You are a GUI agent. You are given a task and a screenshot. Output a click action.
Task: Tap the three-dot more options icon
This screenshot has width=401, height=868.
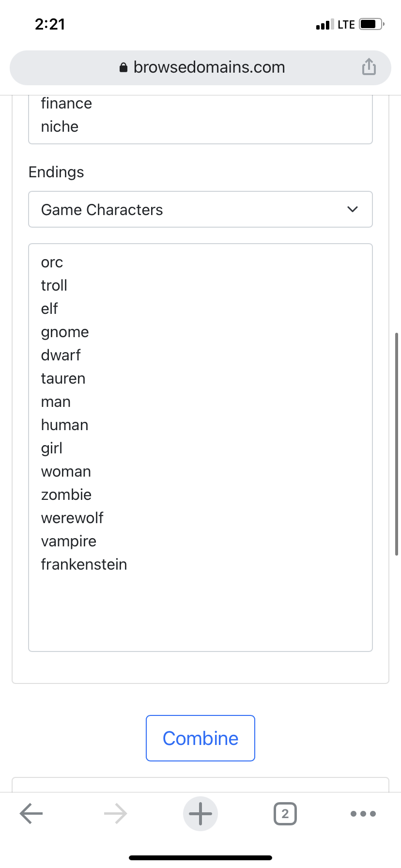click(363, 813)
